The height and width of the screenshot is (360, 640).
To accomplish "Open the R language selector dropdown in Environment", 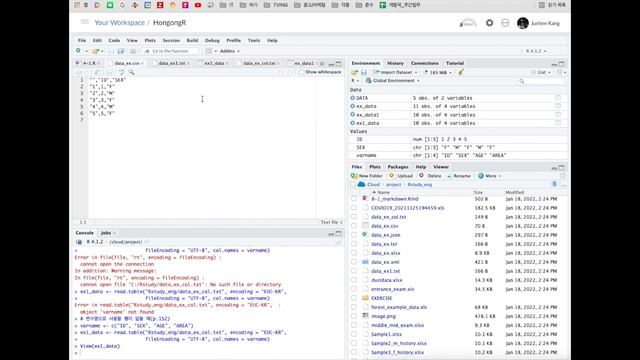I will 354,80.
